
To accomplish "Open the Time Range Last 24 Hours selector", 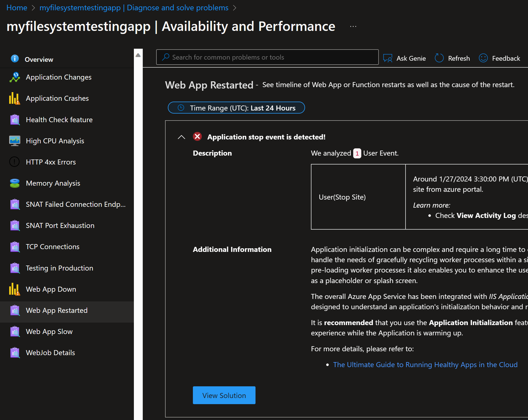I will (236, 108).
